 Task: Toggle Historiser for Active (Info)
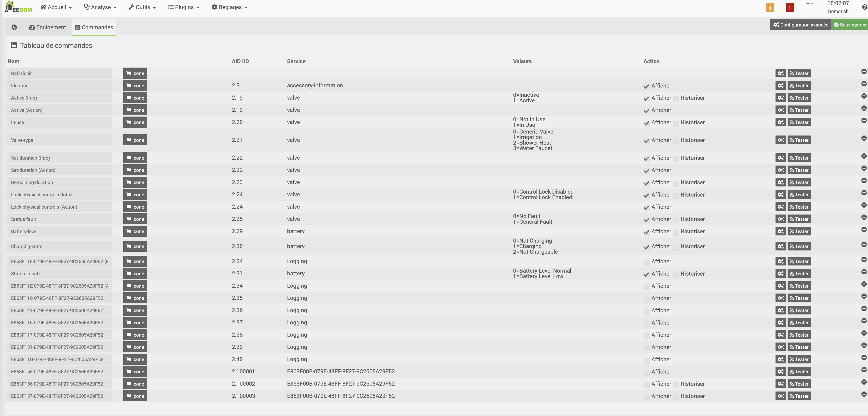tap(675, 99)
